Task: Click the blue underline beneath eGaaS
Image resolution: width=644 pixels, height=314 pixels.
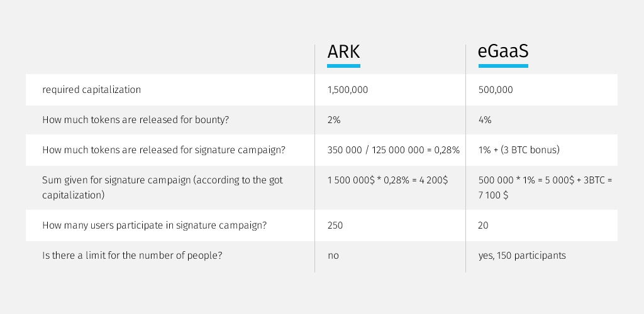Action: tap(503, 66)
